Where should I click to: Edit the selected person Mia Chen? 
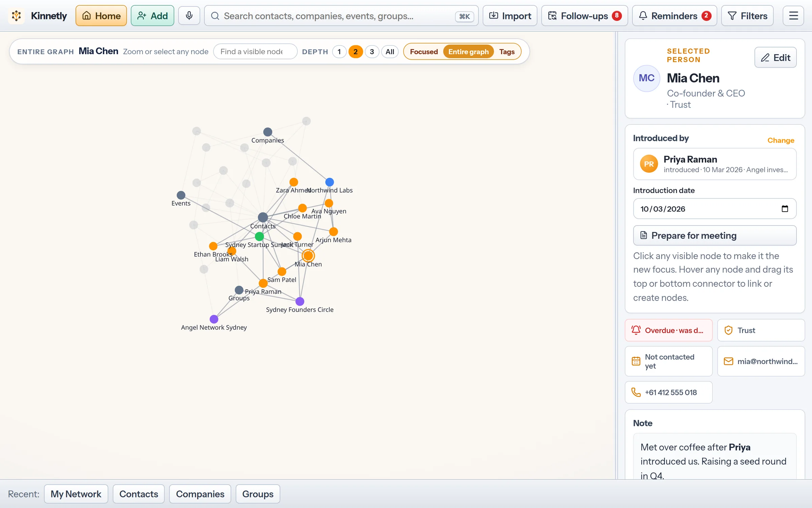(x=775, y=58)
